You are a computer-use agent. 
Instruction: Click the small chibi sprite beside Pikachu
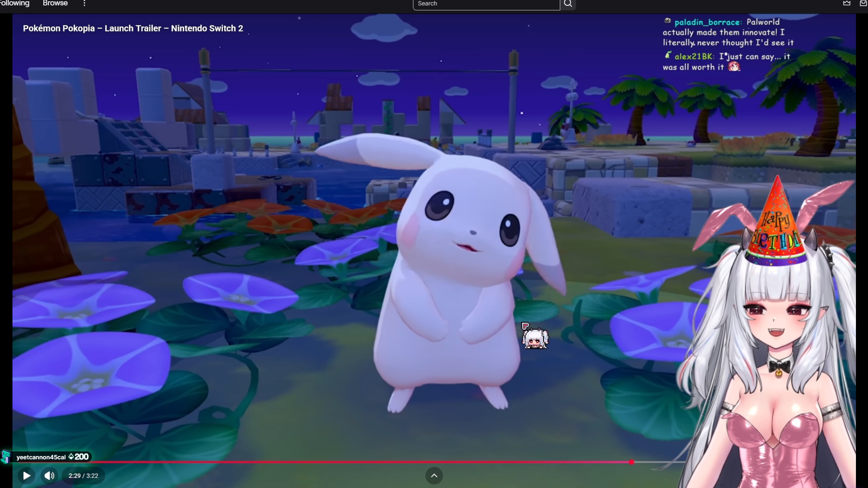pos(534,336)
